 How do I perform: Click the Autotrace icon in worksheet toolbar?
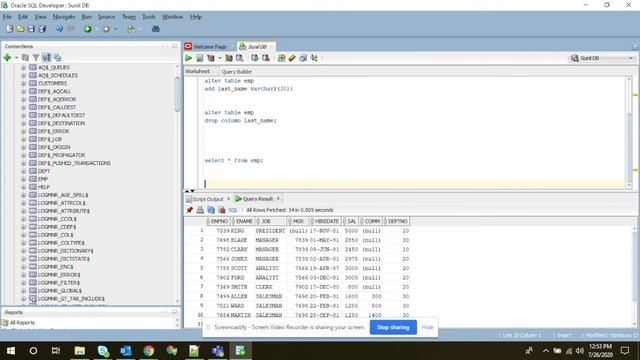click(x=229, y=58)
